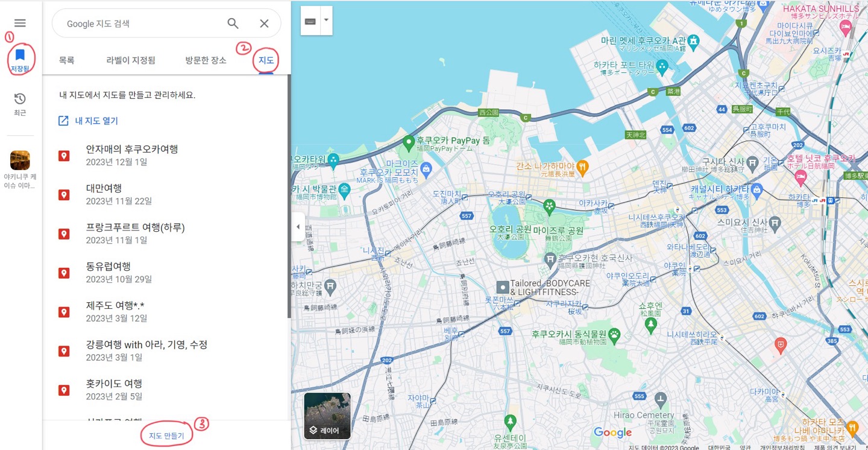This screenshot has height=450, width=868.
Task: Expand the input tools dropdown arrow
Action: tap(326, 21)
